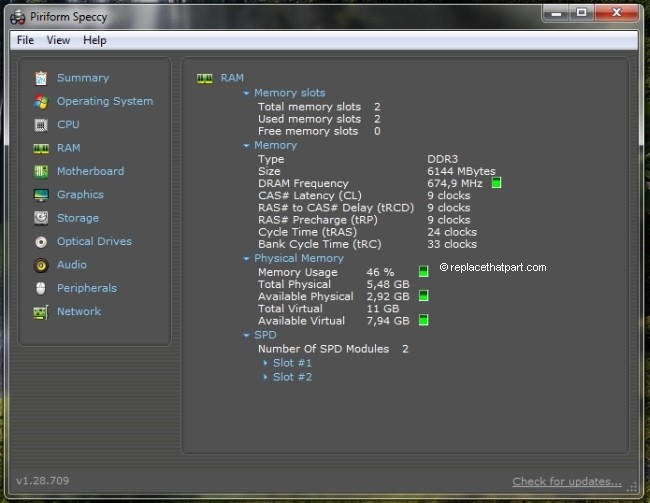Click the Motherboard icon
The width and height of the screenshot is (650, 503).
pyautogui.click(x=41, y=171)
